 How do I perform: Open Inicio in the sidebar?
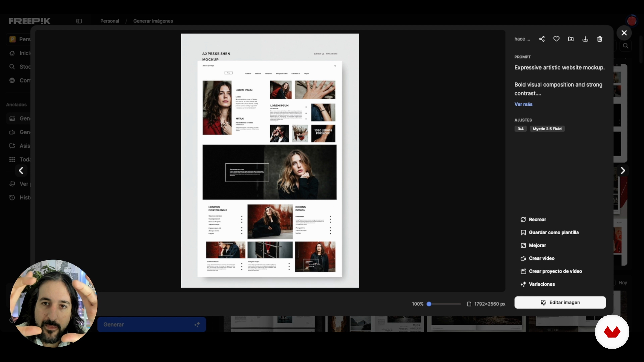[x=20, y=53]
